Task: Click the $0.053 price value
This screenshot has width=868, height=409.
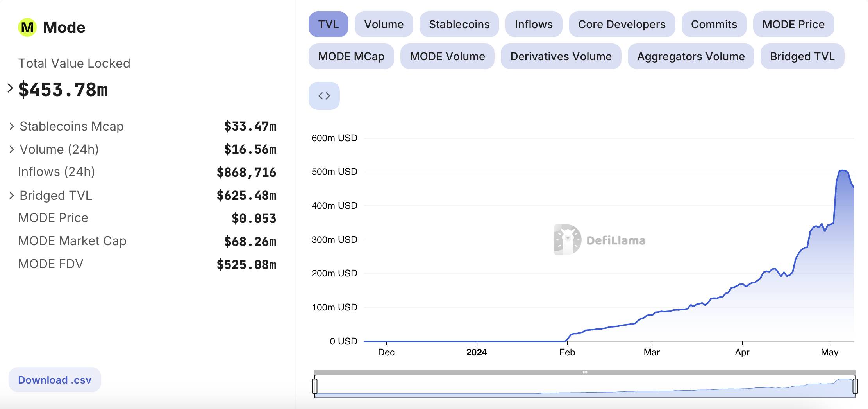Action: point(254,219)
